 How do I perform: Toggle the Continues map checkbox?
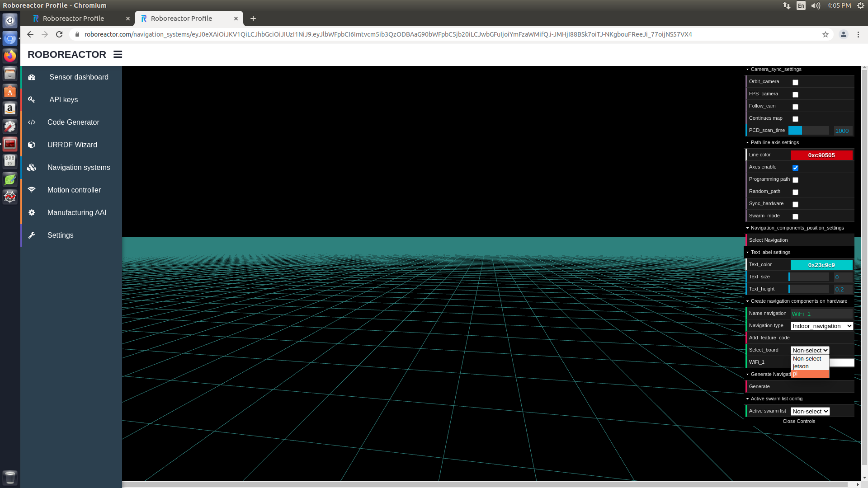click(x=795, y=119)
